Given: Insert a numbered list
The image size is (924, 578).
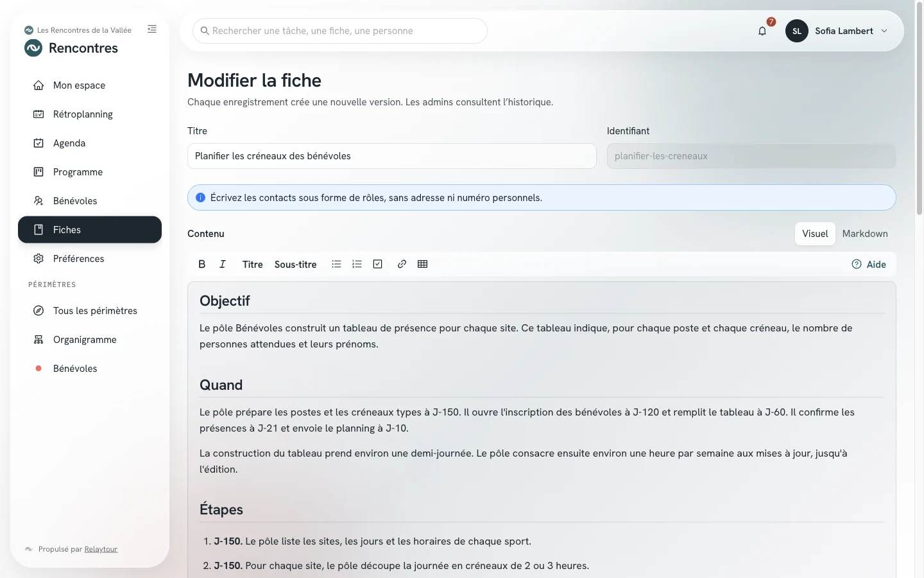Looking at the screenshot, I should click(x=357, y=264).
